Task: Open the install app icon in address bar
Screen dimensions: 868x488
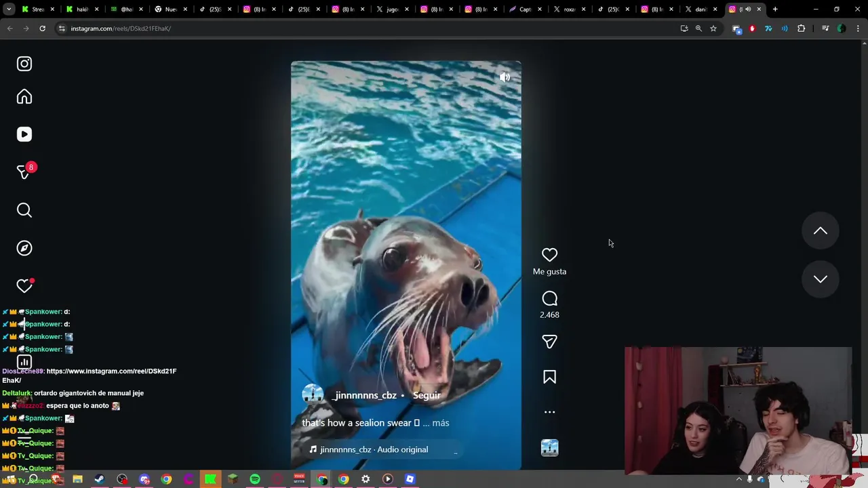Action: coord(684,28)
